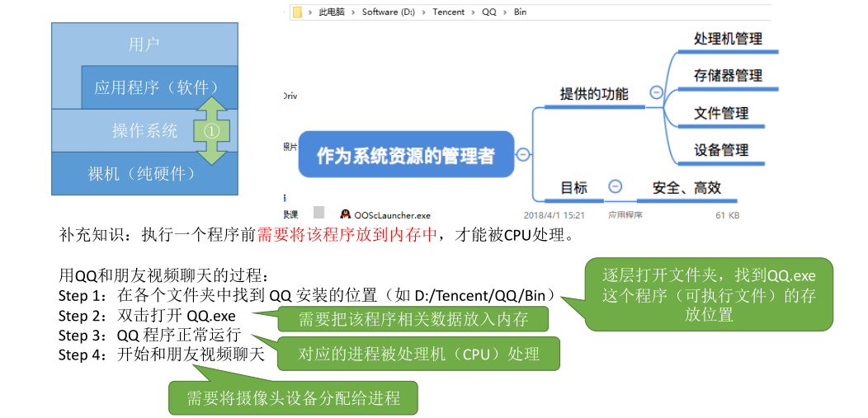Click the 裸机(纯硬件) layer box
The image size is (868, 418).
tap(144, 174)
